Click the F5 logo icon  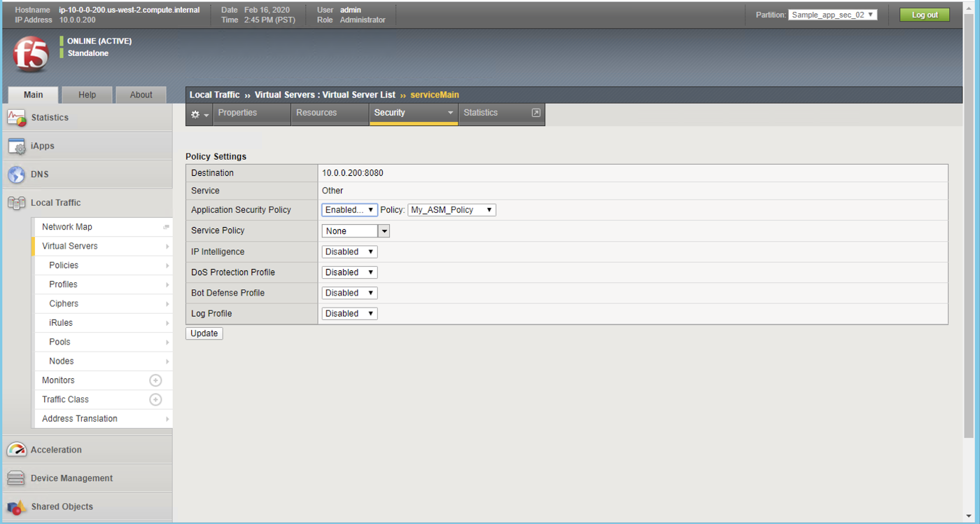[31, 55]
